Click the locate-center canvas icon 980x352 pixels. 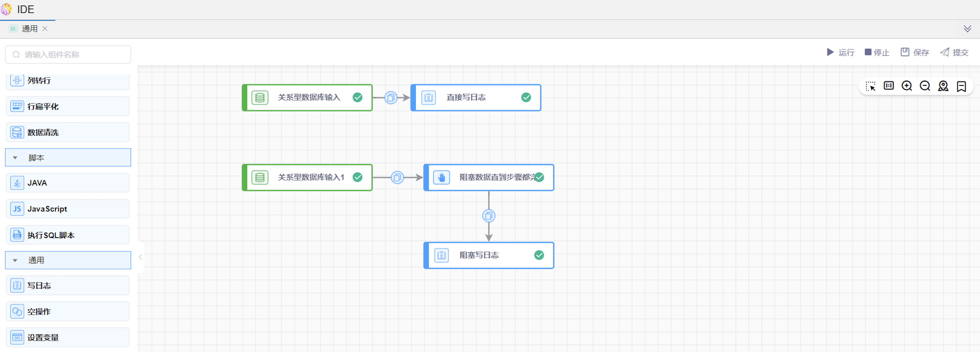point(943,86)
